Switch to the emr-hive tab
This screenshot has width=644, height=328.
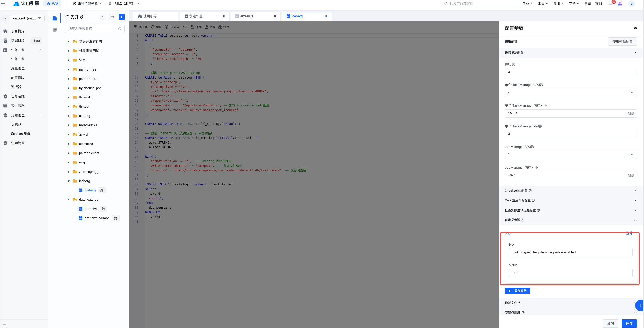click(x=247, y=16)
